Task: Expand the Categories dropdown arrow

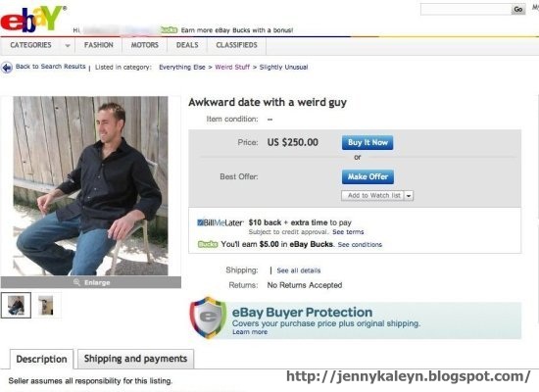Action: [68, 45]
